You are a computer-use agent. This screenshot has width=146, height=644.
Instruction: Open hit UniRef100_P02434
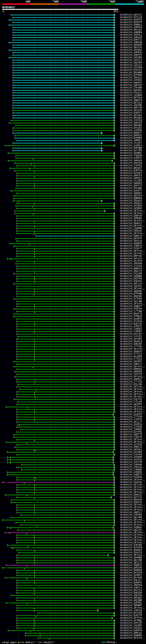click(131, 321)
